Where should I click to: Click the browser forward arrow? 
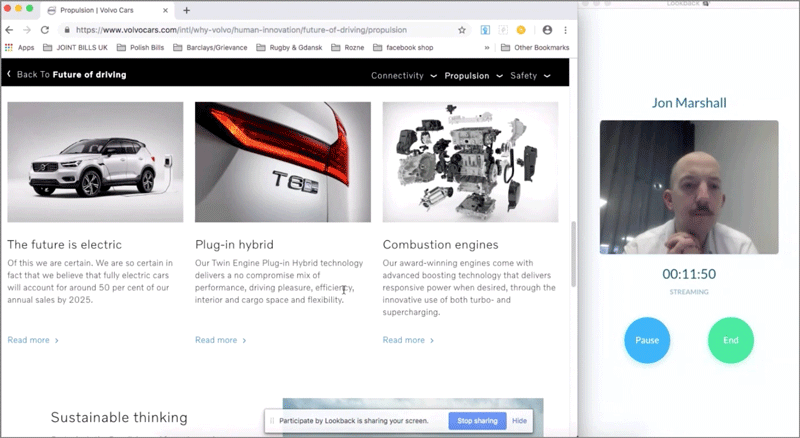pos(27,30)
